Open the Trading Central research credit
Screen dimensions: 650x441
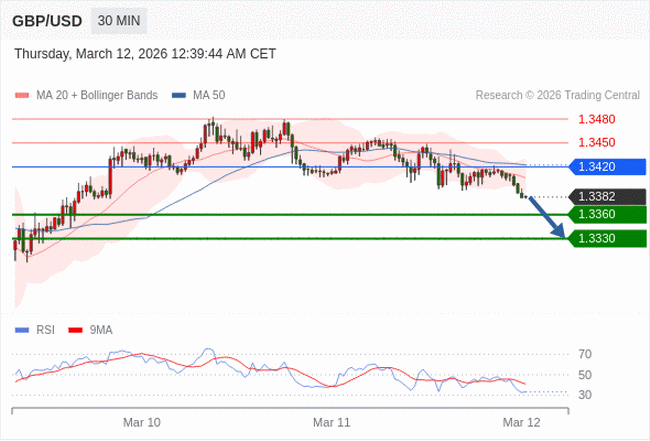click(x=557, y=96)
